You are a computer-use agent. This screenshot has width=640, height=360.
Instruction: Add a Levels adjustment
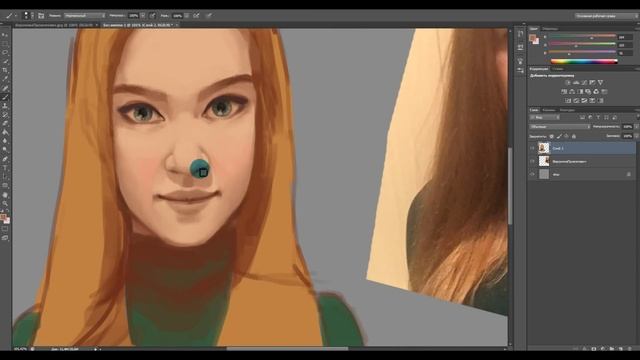tap(576, 83)
